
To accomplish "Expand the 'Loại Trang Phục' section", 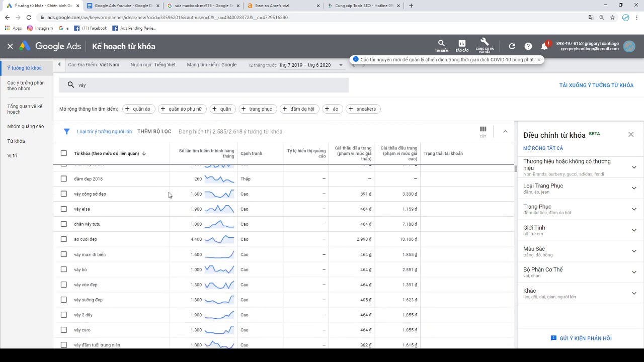I will (x=634, y=188).
